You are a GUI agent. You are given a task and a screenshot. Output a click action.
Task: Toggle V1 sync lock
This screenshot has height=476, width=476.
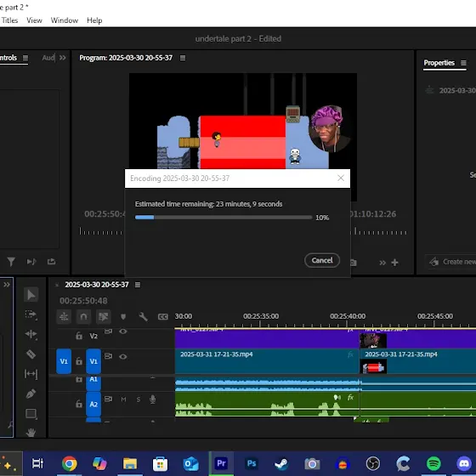(109, 356)
